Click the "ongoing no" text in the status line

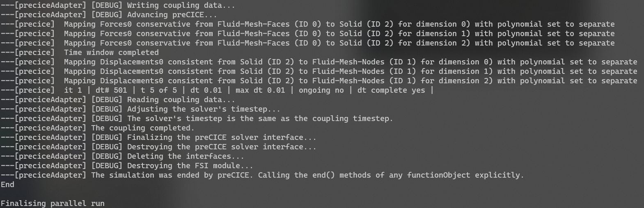click(x=321, y=90)
